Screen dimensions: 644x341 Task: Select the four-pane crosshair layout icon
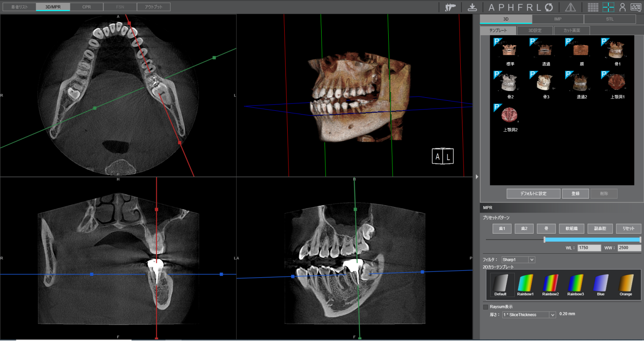pos(608,7)
